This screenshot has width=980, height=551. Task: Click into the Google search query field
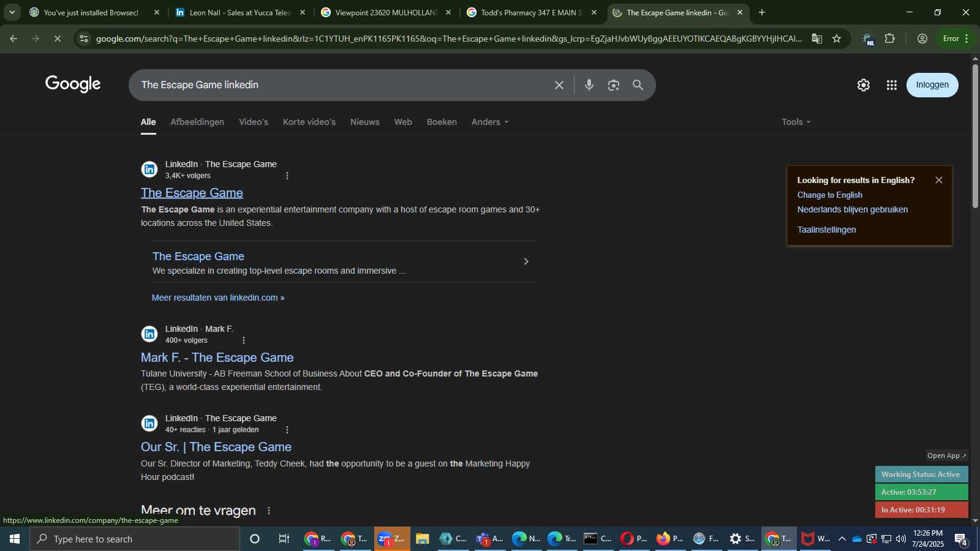[x=343, y=85]
